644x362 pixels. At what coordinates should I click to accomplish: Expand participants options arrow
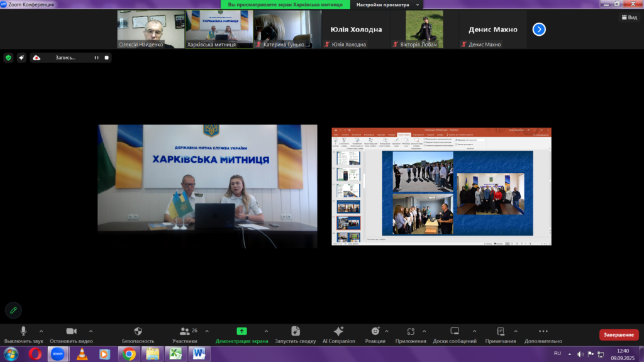pos(206,331)
